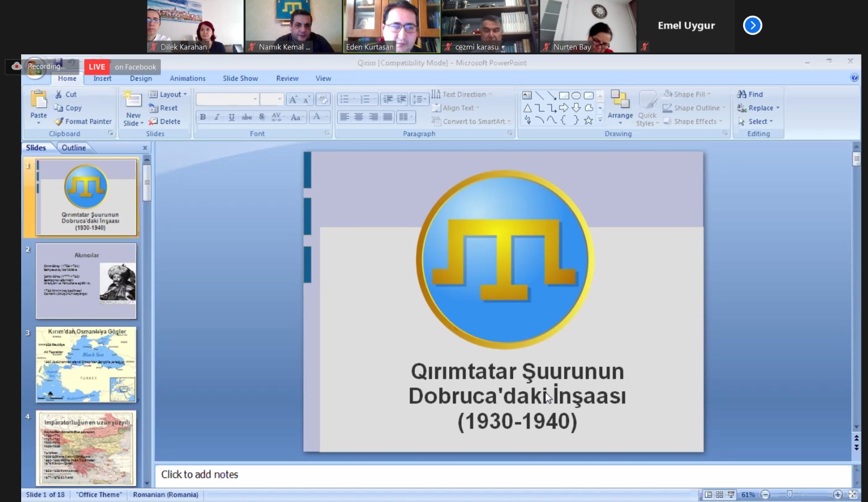Screen dimensions: 868x502
Task: Select the Akıncılar slide thumbnail
Action: [x=86, y=281]
